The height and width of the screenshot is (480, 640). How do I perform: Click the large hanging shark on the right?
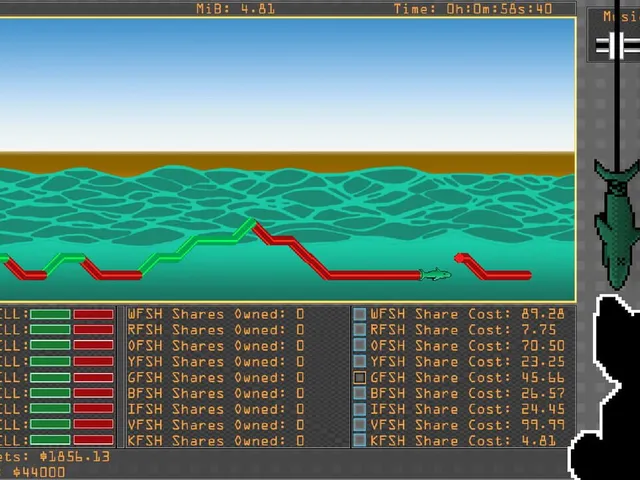coord(617,224)
